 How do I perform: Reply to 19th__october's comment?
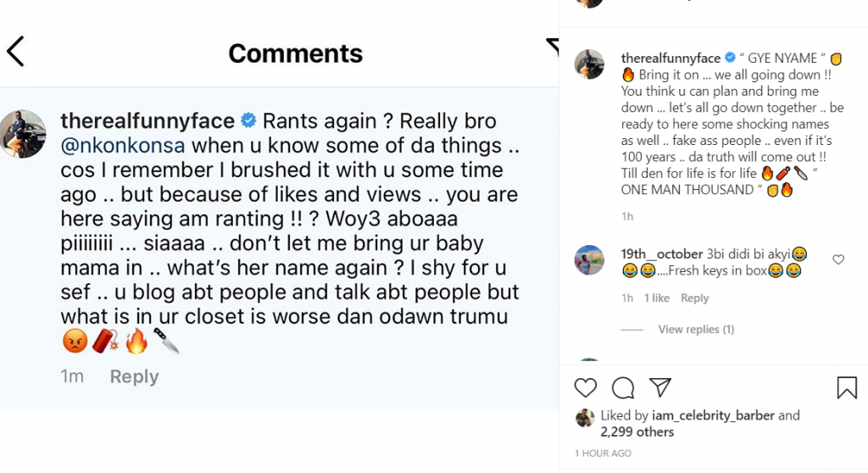point(694,298)
